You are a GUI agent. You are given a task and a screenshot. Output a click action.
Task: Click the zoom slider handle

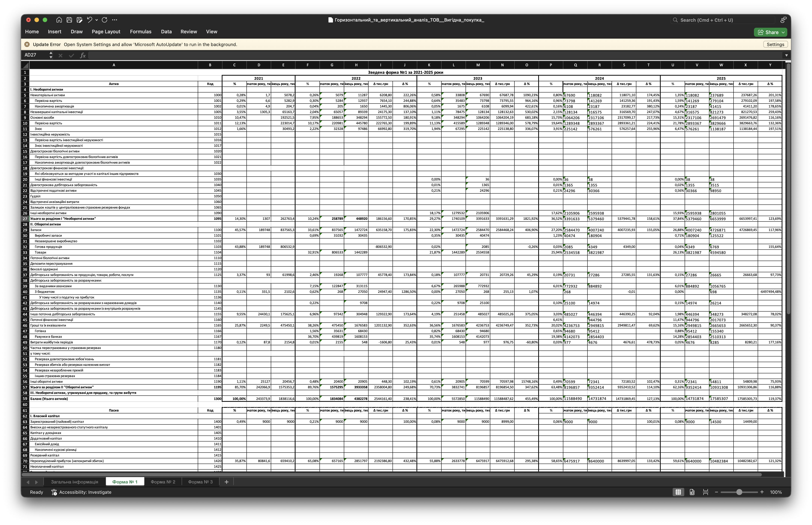pyautogui.click(x=739, y=492)
